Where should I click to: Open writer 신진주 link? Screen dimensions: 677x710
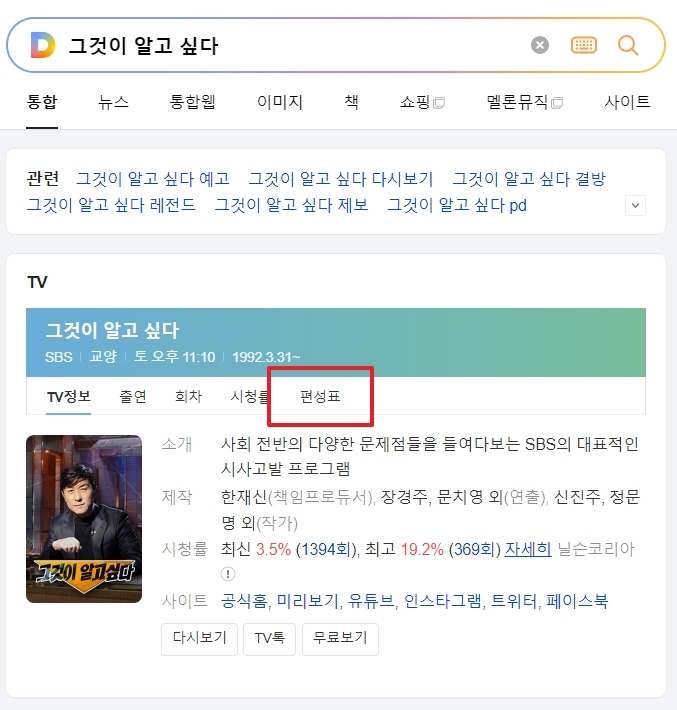[x=577, y=497]
